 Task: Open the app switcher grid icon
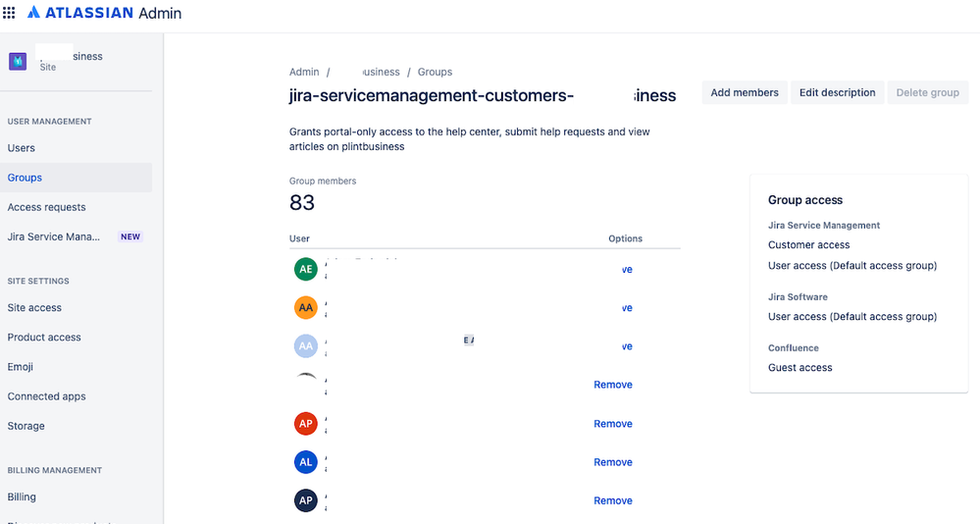tap(9, 13)
